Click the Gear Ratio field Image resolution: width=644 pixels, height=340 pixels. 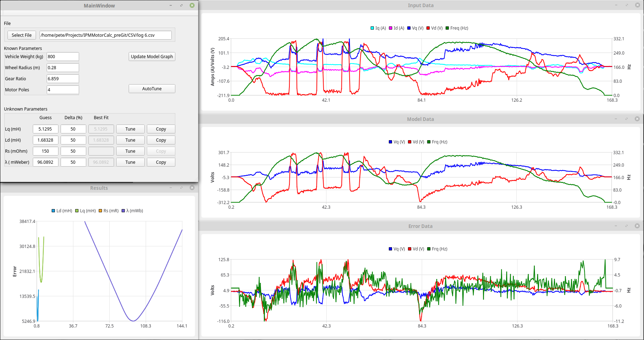(63, 78)
